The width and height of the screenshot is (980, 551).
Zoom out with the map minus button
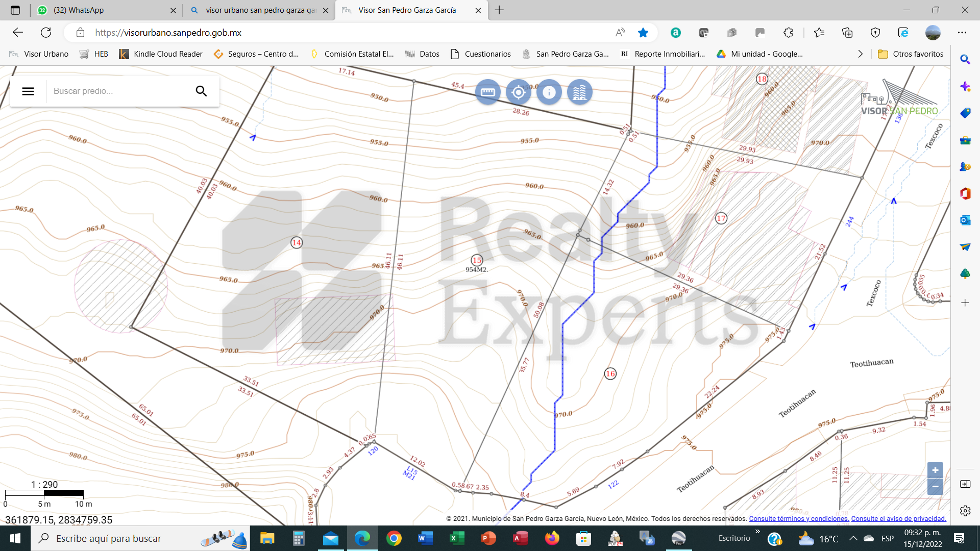click(x=935, y=487)
